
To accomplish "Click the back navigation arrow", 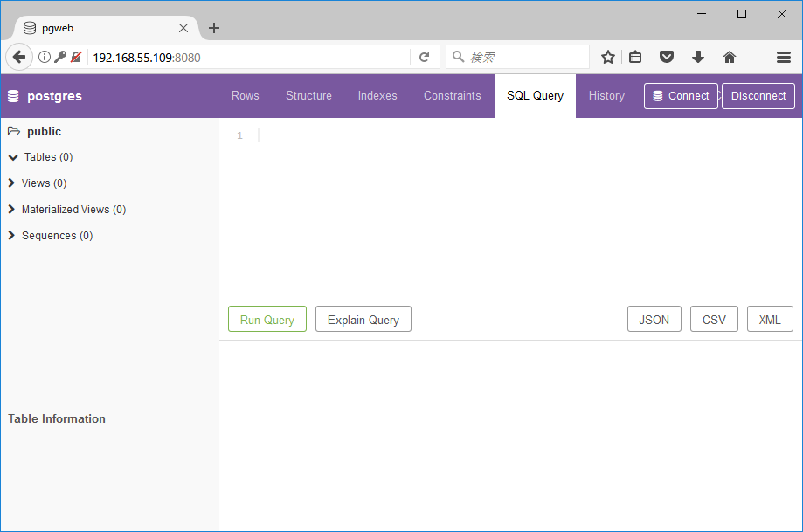I will 18,56.
